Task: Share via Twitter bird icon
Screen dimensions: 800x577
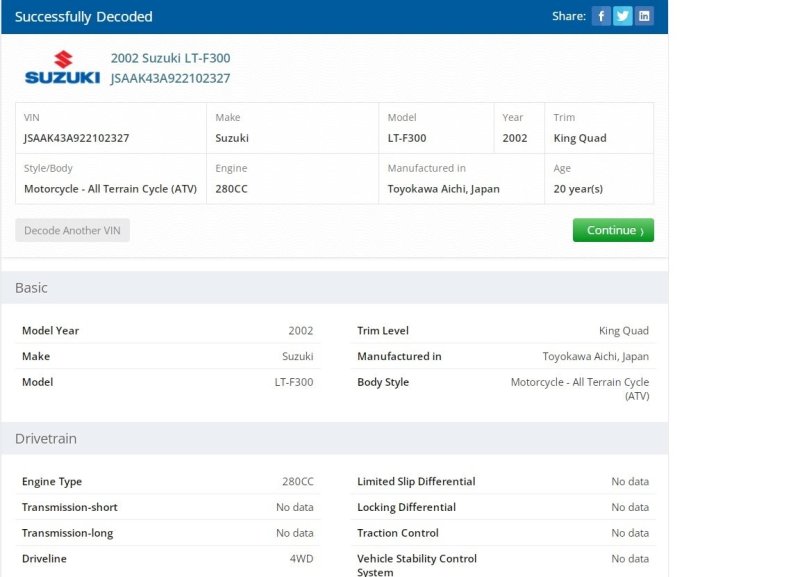Action: click(622, 16)
